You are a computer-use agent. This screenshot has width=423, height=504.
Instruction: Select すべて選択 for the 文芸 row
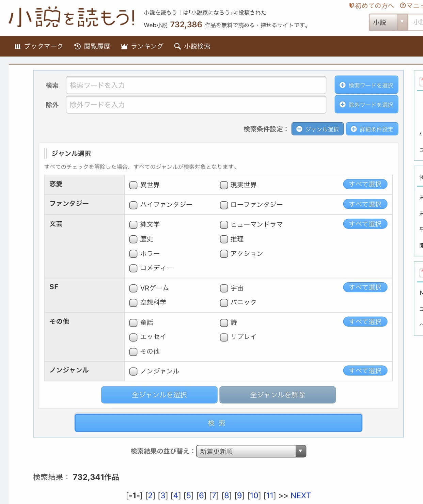pos(365,224)
